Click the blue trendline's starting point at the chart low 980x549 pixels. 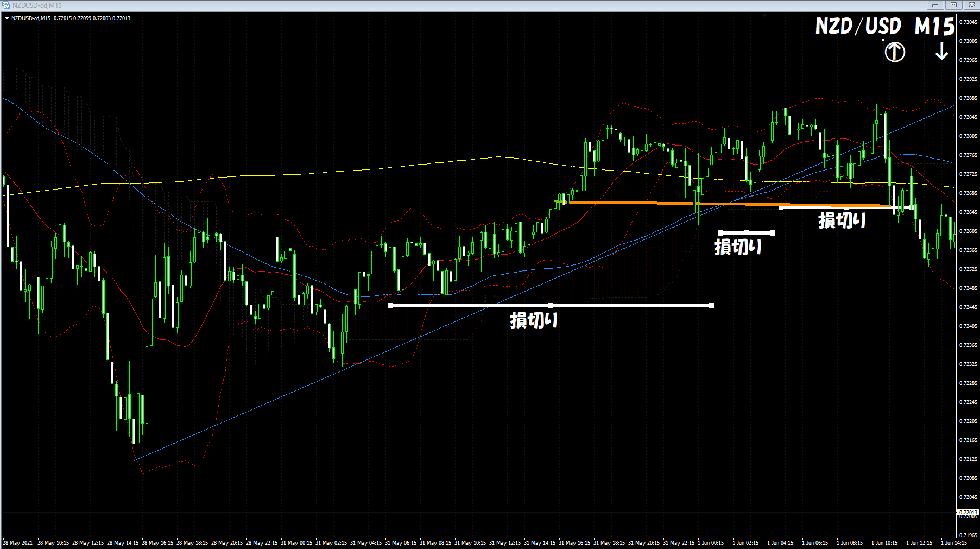click(135, 460)
